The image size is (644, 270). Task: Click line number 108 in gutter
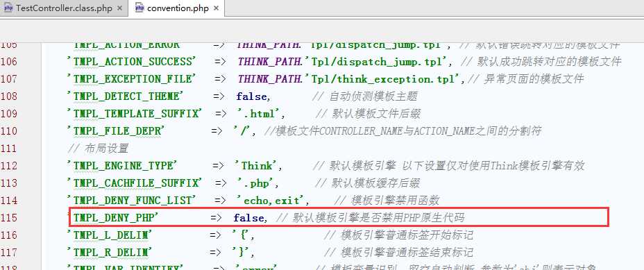tap(8, 96)
